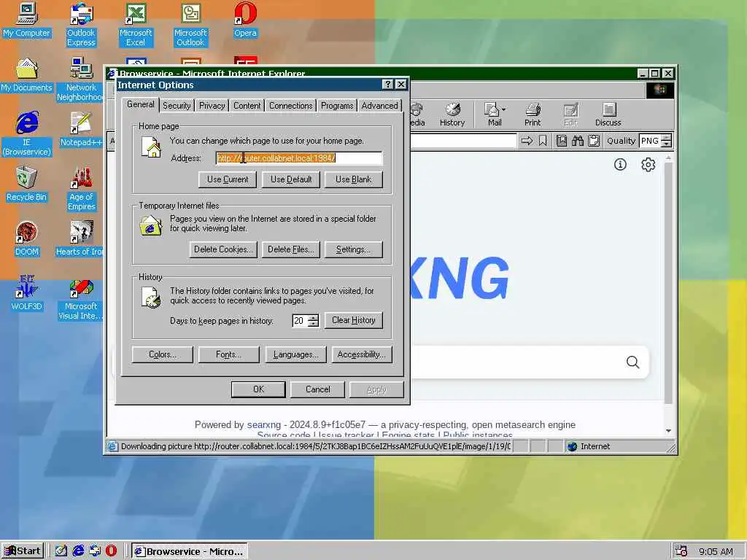Open the Windows Start menu
The width and height of the screenshot is (747, 560).
(23, 551)
